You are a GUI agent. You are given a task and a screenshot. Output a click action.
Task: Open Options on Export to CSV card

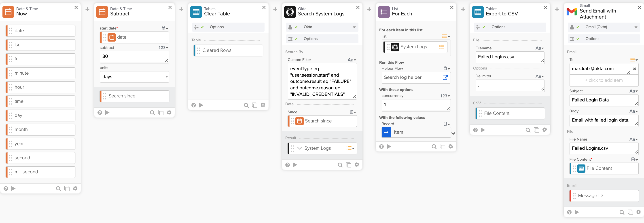point(510,27)
